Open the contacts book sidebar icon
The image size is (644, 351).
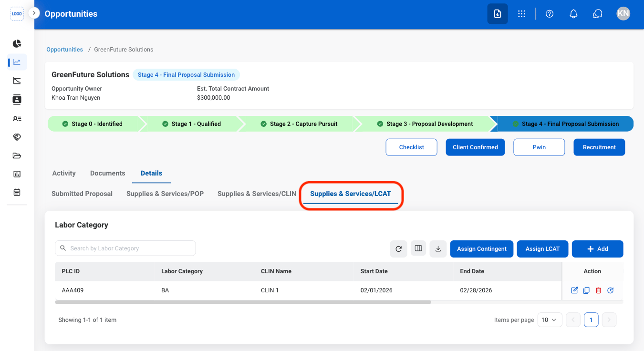17,99
